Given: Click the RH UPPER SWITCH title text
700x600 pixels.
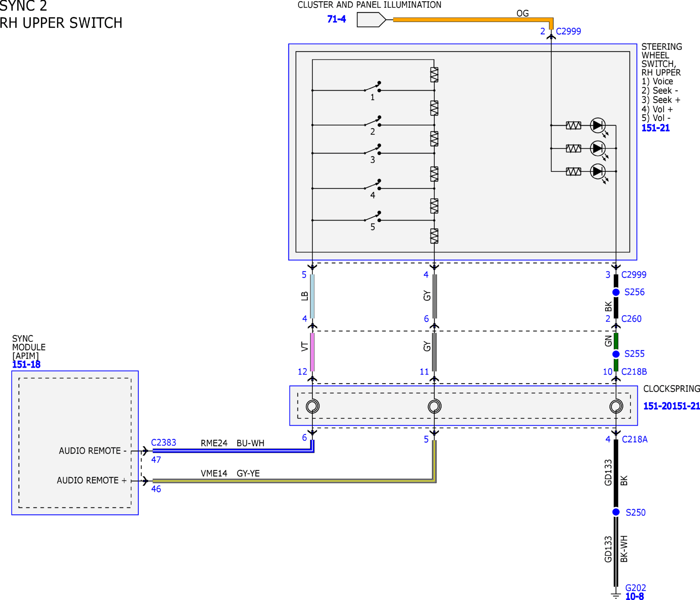Looking at the screenshot, I should click(61, 23).
